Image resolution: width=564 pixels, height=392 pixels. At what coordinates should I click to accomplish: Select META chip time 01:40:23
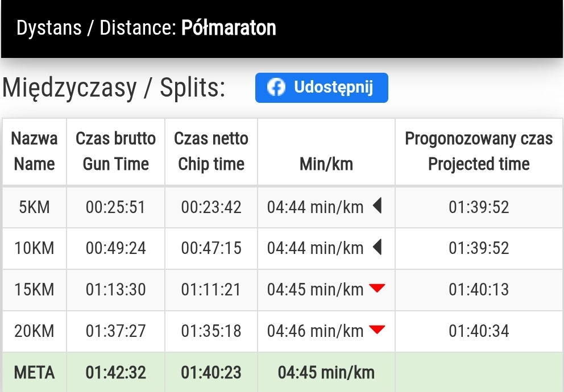click(211, 373)
